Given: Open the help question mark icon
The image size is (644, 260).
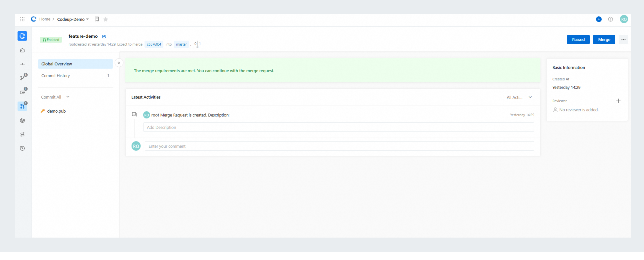Looking at the screenshot, I should 610,19.
